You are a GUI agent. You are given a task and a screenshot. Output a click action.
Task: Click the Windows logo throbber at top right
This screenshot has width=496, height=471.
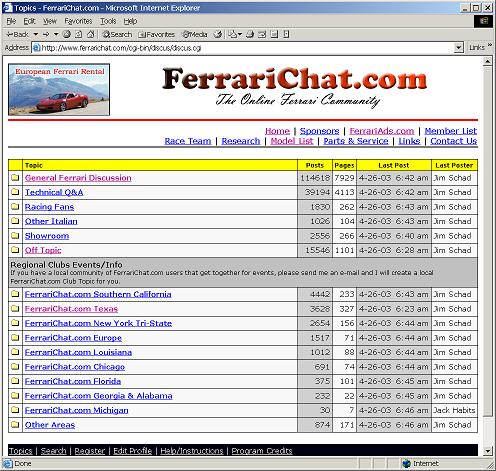point(484,21)
